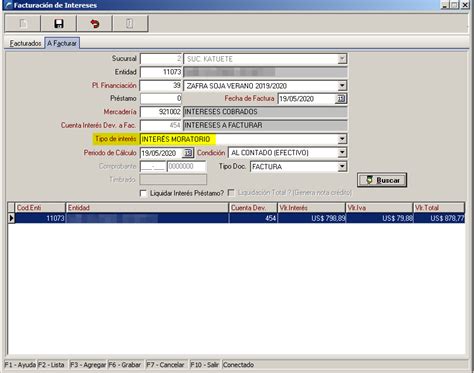Select the A Facturar tab

click(x=62, y=43)
